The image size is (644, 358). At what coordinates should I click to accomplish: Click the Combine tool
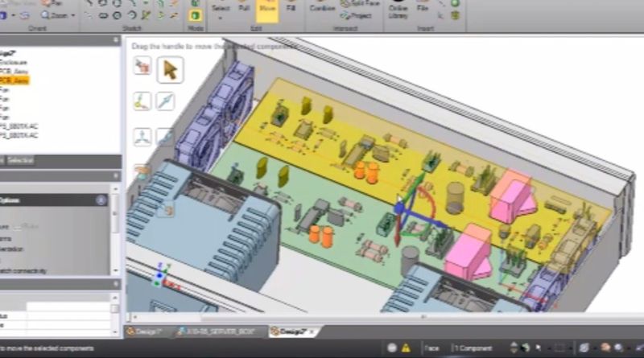(x=323, y=7)
